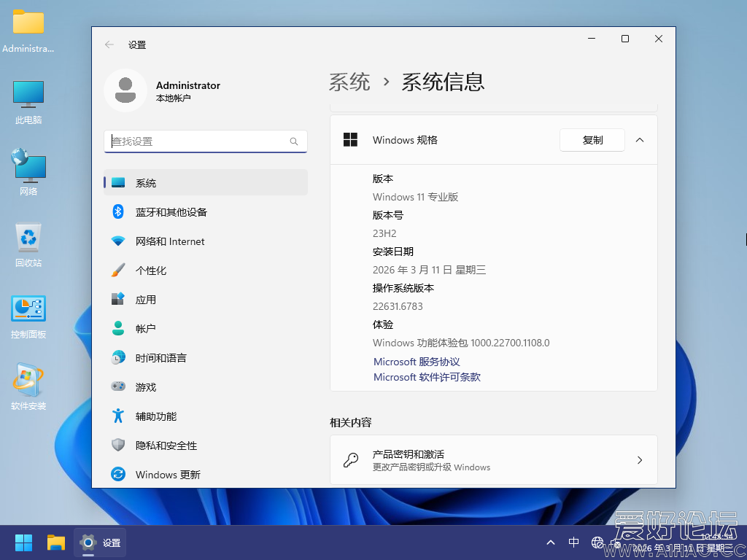The width and height of the screenshot is (747, 560).
Task: Click the Windows 11 专业版 value
Action: [x=415, y=197]
